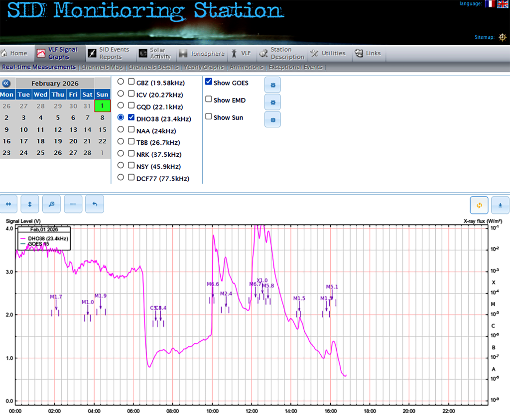The image size is (510, 420).
Task: Click the vertical zoom arrows button
Action: click(x=30, y=204)
